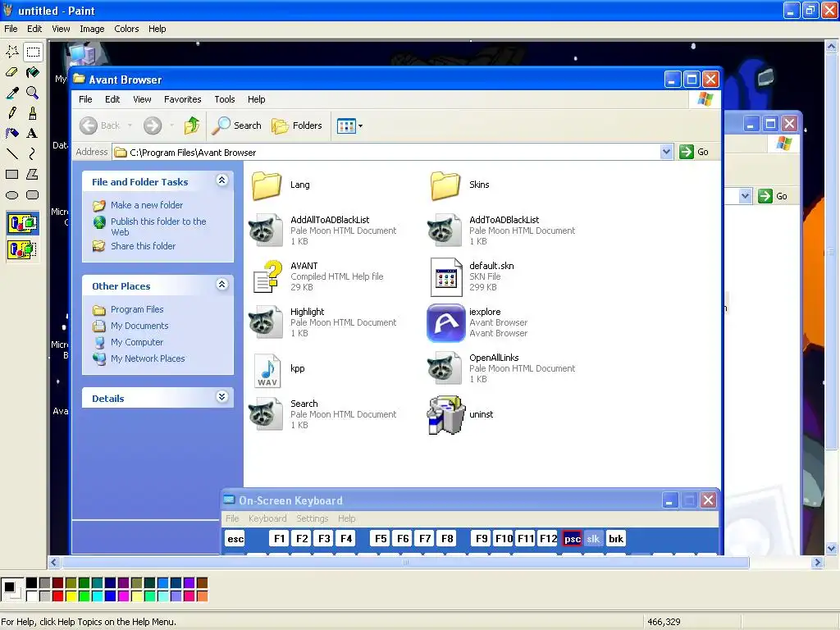The image size is (840, 630).
Task: Click Publish this folder to the Web
Action: (158, 226)
